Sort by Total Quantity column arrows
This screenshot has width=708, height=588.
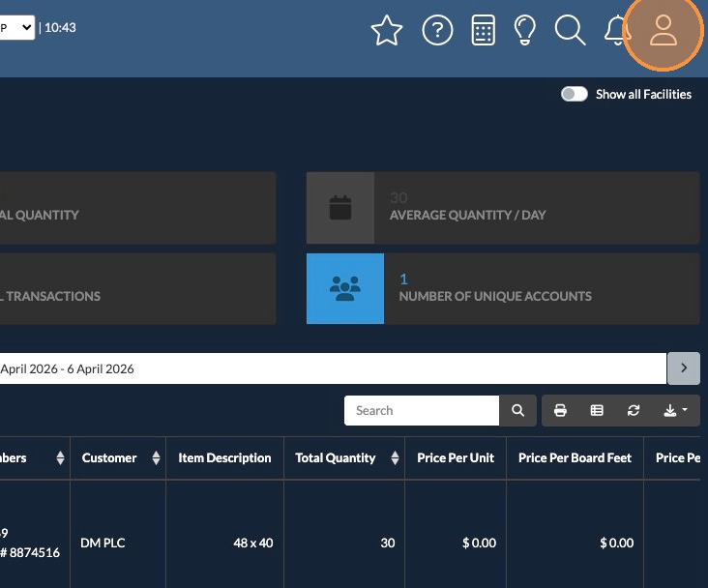(x=395, y=458)
